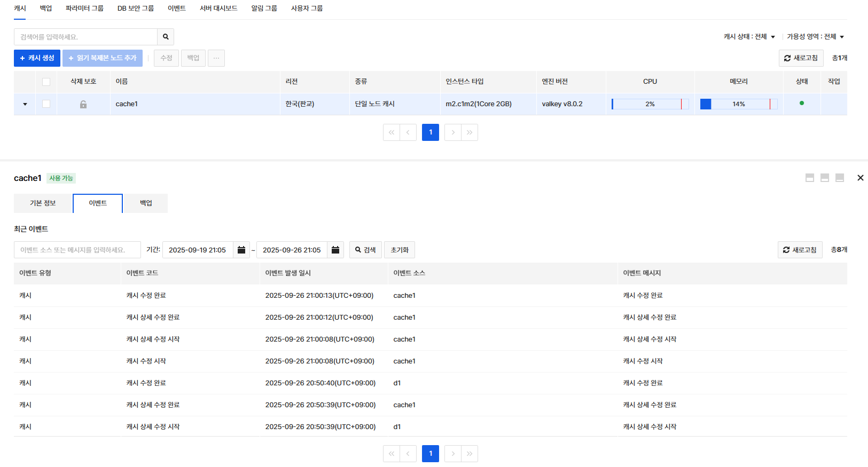Click the search magnifier icon beside cache search
868x467 pixels.
pyautogui.click(x=166, y=37)
